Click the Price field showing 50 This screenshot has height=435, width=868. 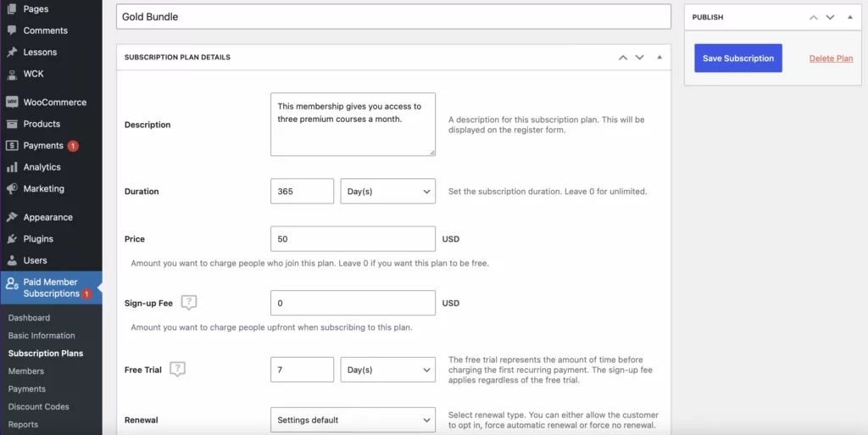click(x=353, y=239)
